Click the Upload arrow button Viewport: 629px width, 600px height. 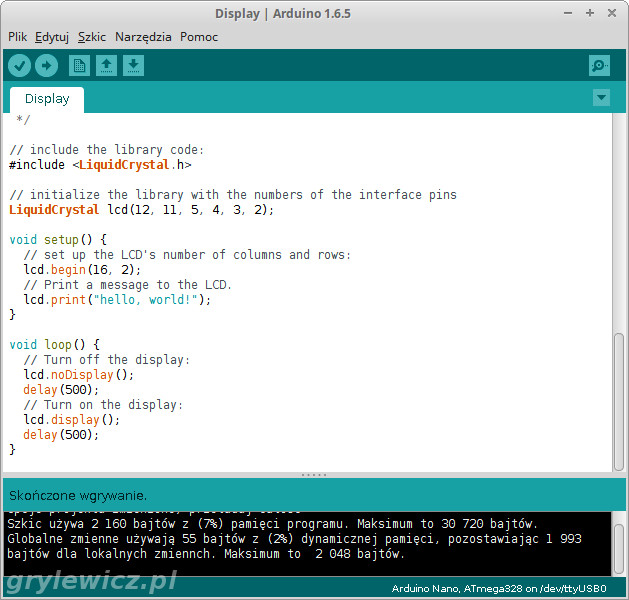[47, 65]
